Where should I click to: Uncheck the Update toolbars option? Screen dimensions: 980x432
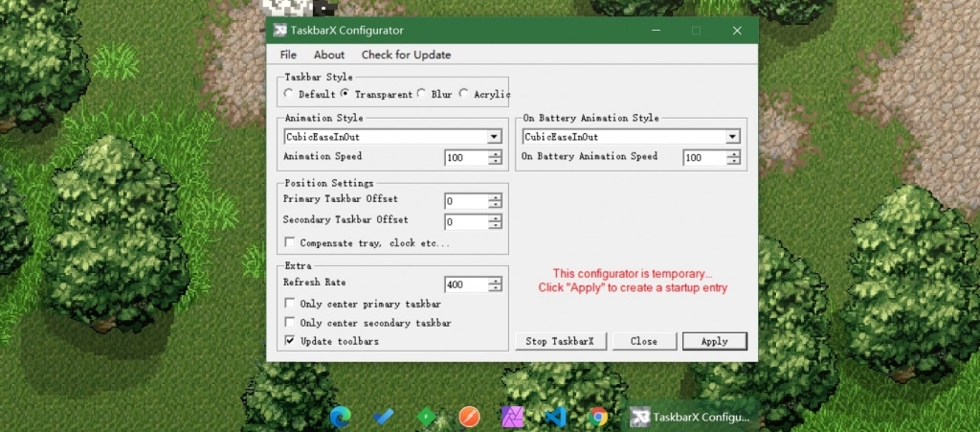tap(290, 341)
